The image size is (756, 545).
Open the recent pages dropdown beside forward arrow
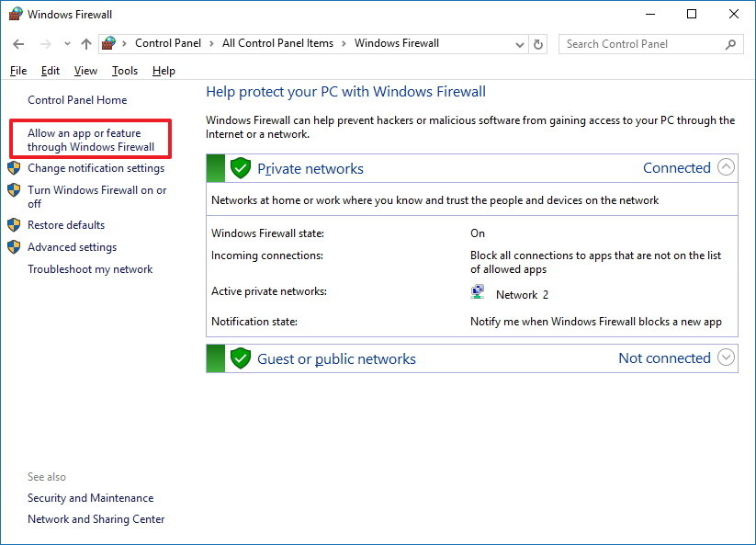tap(66, 43)
